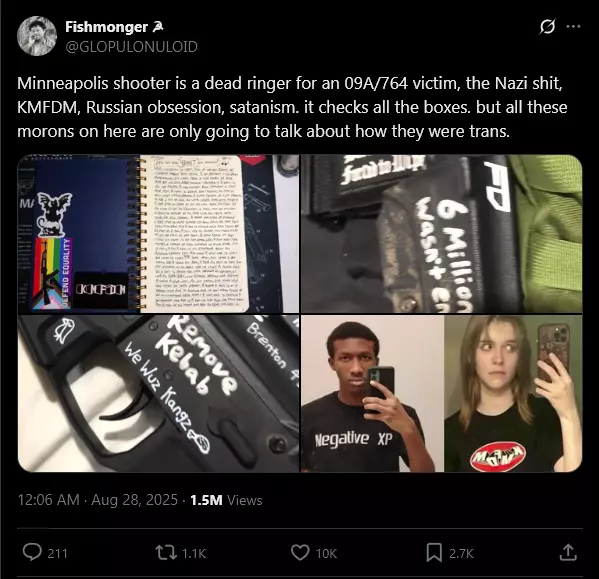Bookmark this post

coord(434,553)
